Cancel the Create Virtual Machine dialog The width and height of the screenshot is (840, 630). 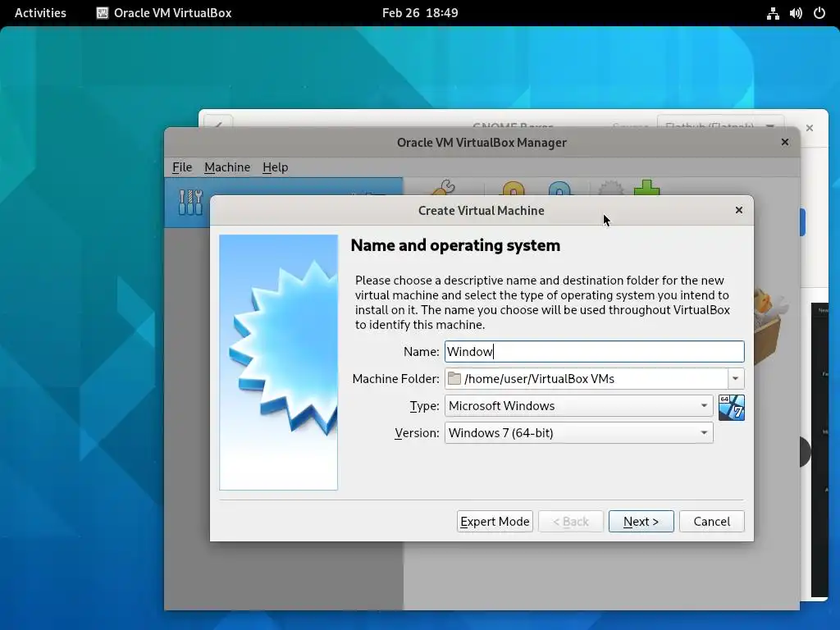[711, 521]
